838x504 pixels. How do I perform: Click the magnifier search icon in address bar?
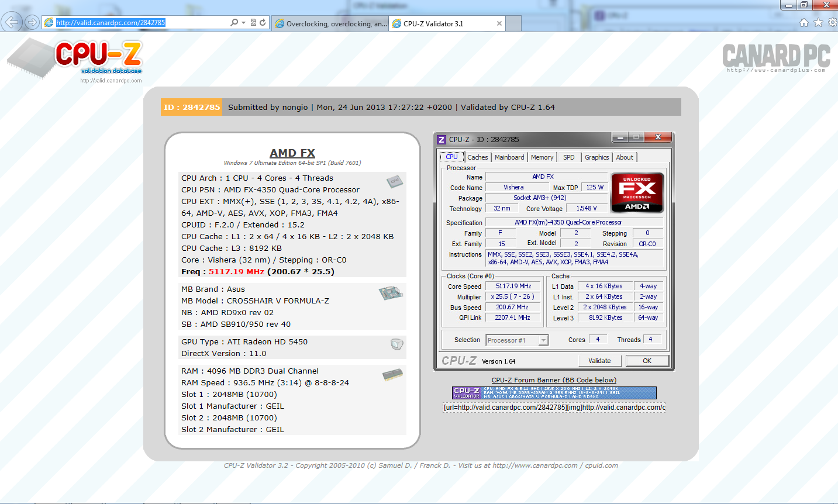pyautogui.click(x=234, y=22)
